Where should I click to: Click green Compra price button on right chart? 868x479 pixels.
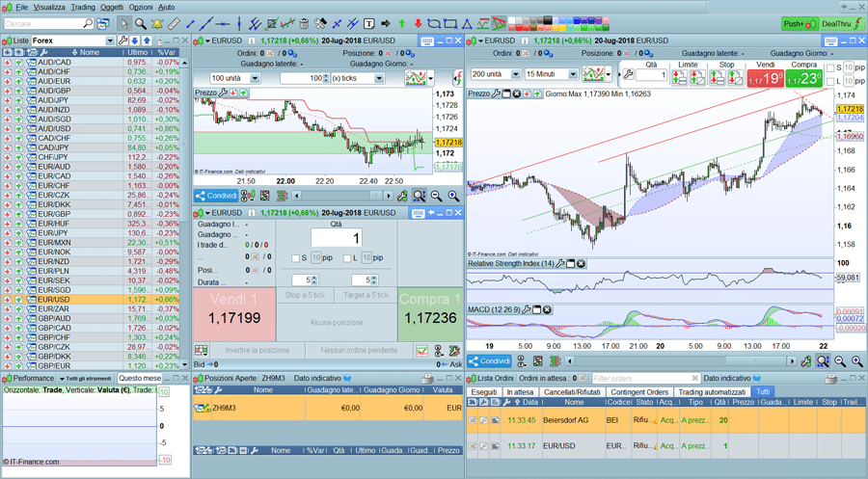(x=803, y=78)
